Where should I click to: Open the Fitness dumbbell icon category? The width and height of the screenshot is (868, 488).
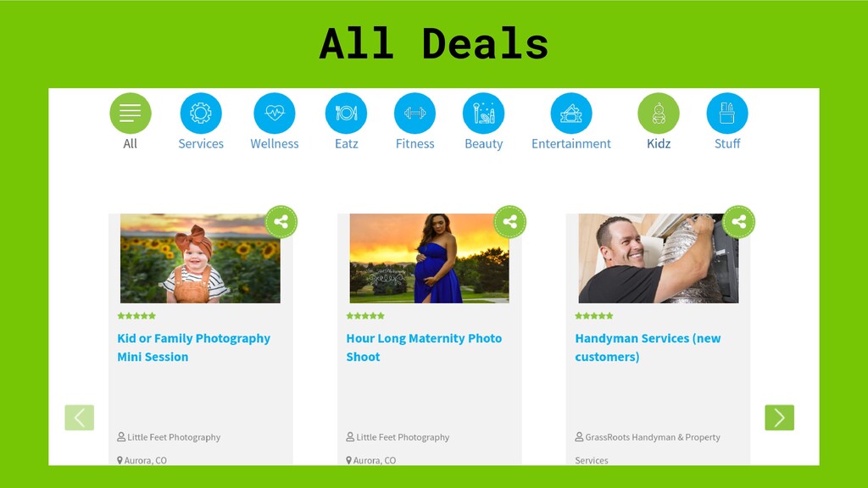[x=415, y=114]
